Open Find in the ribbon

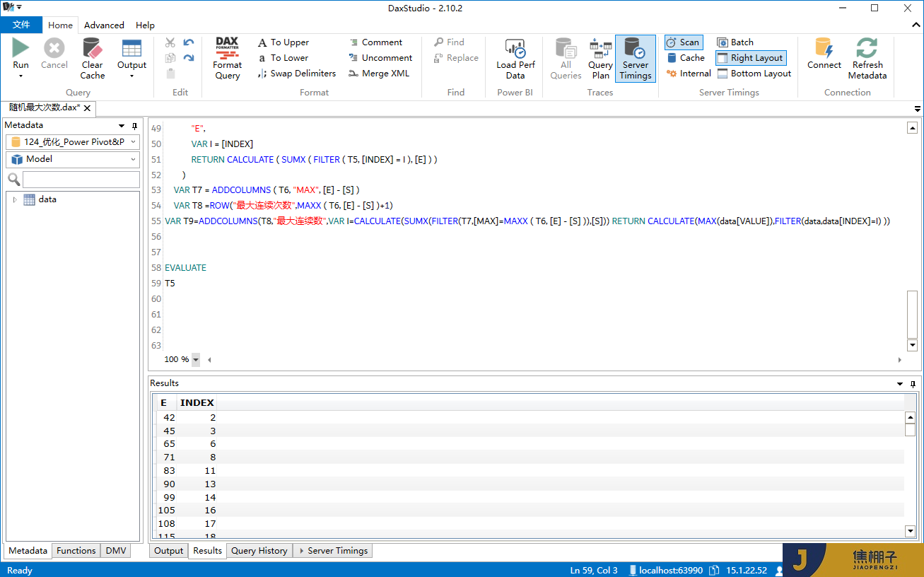pos(450,42)
